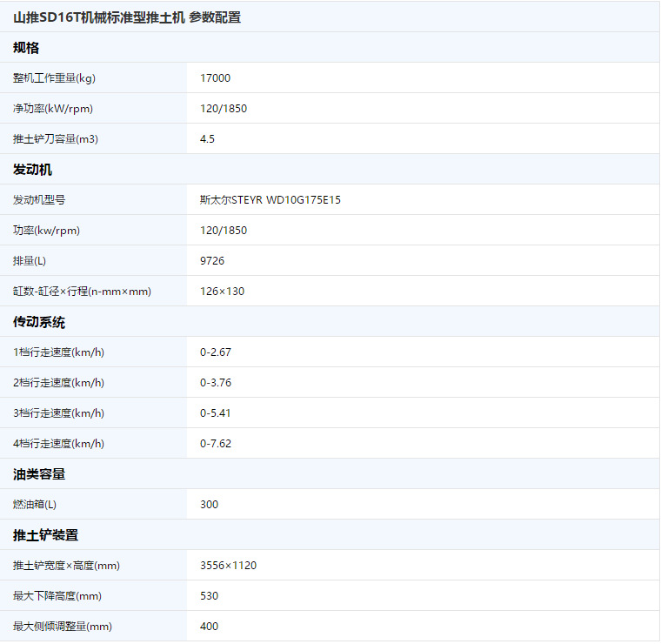Select the 4档行走速度 value 0-7.62
The width and height of the screenshot is (661, 644).
tap(216, 443)
